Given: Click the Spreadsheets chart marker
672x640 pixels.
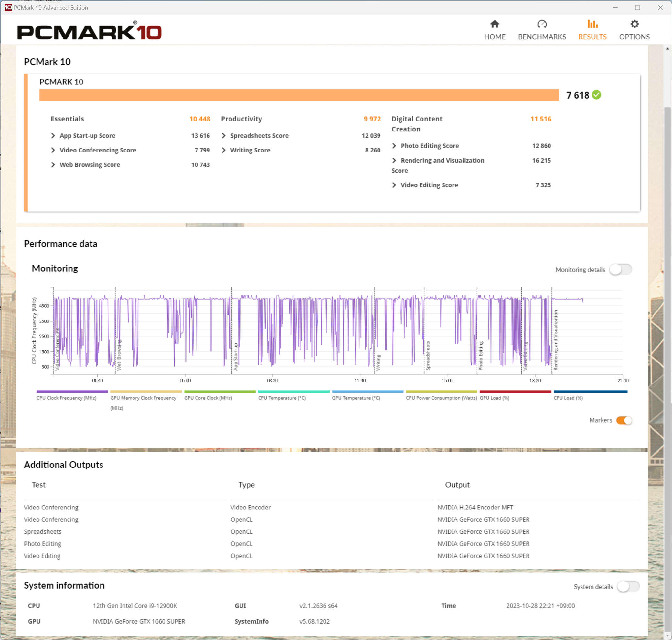Looking at the screenshot, I should 428,356.
